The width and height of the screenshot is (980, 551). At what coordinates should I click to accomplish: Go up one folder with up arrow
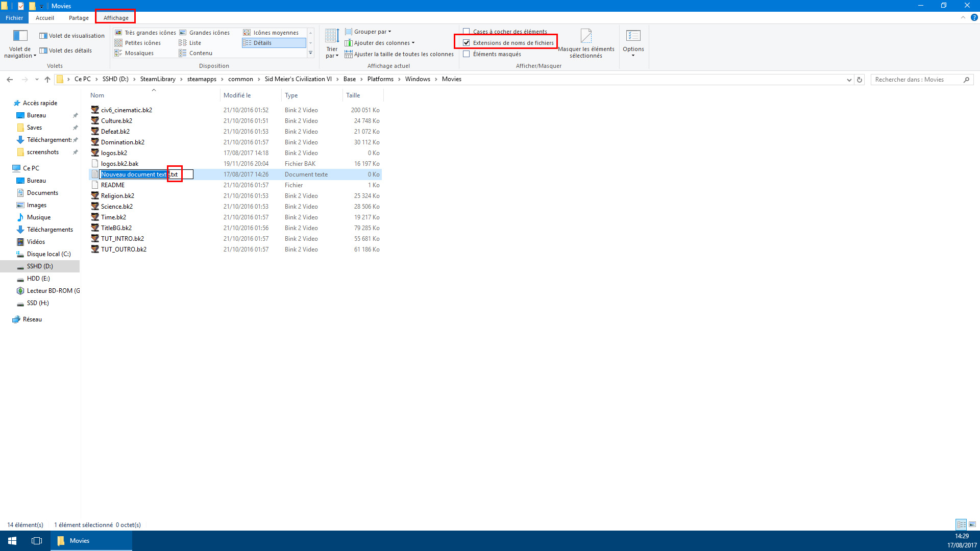pos(47,80)
